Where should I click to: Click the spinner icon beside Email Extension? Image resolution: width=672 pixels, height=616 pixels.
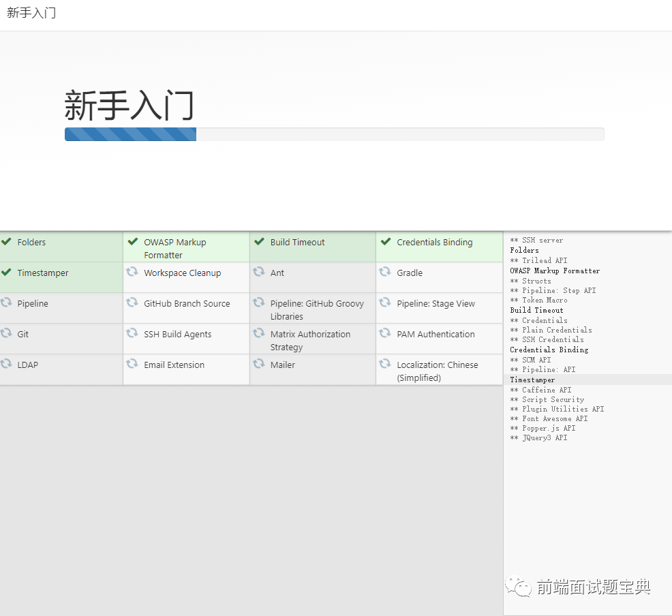coord(132,364)
